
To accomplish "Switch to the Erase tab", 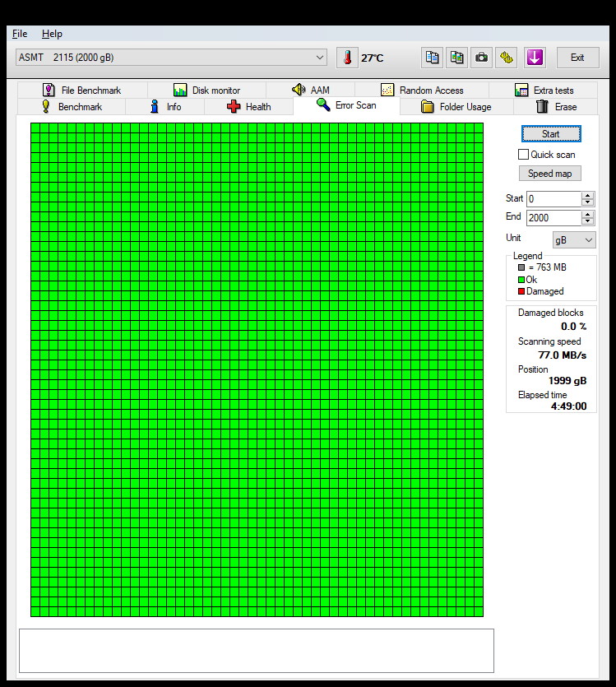I will tap(556, 106).
